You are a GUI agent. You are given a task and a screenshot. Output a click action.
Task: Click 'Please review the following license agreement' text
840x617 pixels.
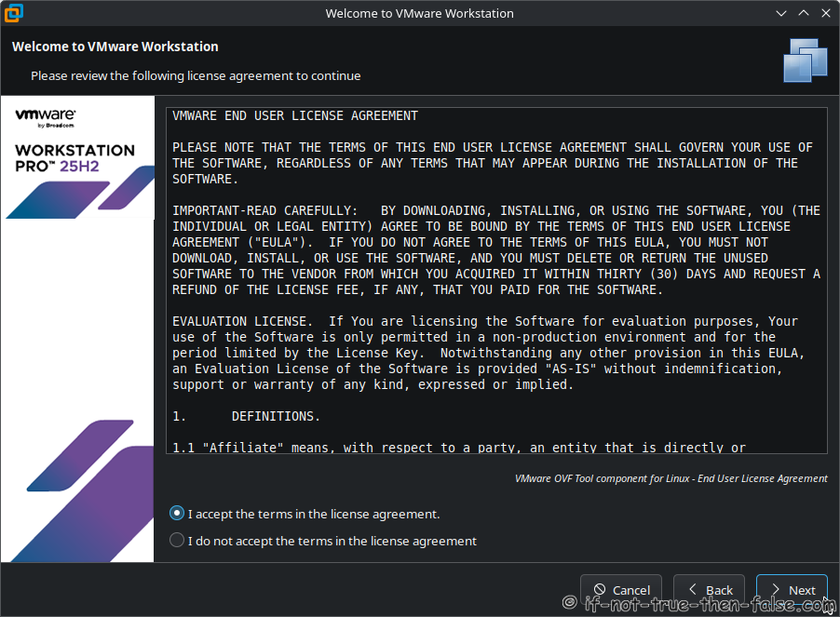pyautogui.click(x=196, y=75)
